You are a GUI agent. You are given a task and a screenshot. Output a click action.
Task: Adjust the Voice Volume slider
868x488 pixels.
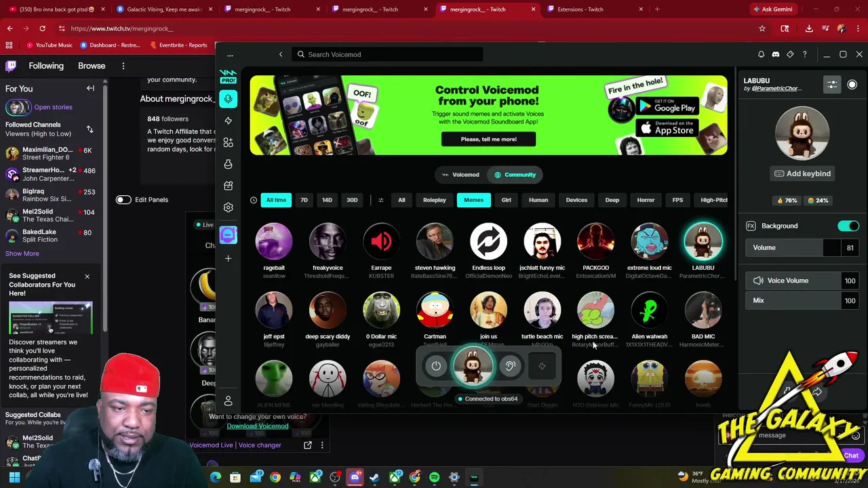[x=802, y=281]
